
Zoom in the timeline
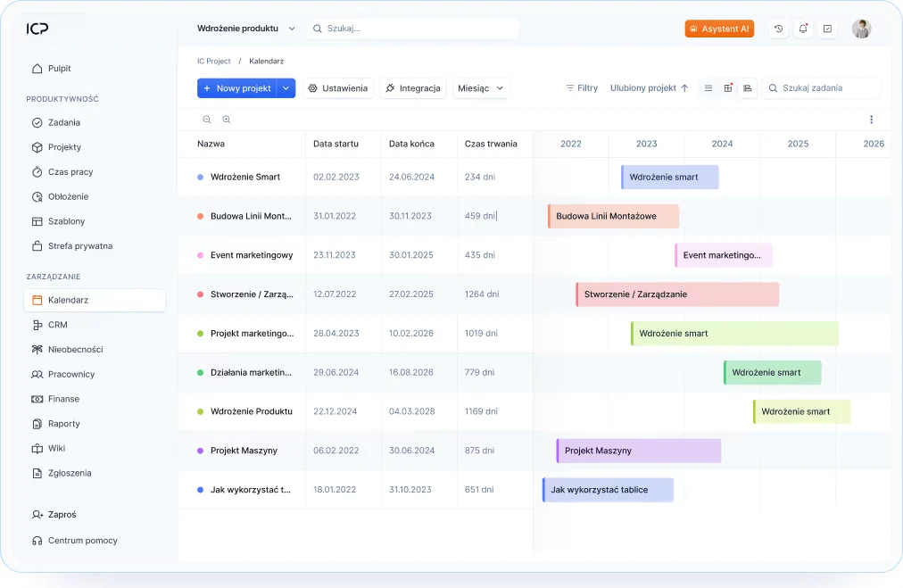(227, 120)
